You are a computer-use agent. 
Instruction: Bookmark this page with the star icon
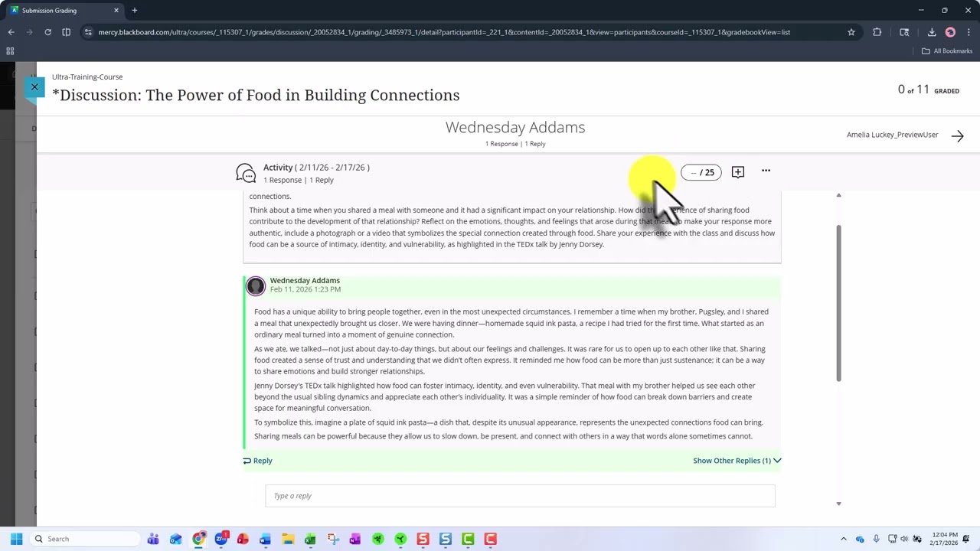[851, 32]
